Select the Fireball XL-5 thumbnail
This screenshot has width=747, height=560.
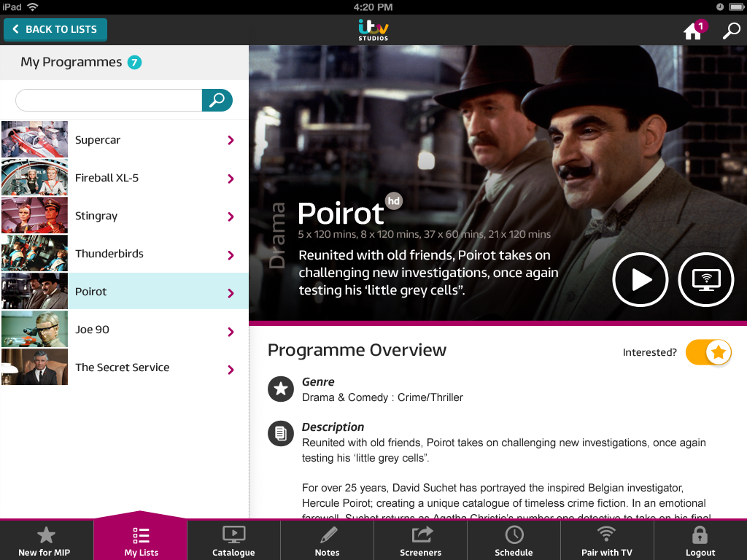point(35,177)
